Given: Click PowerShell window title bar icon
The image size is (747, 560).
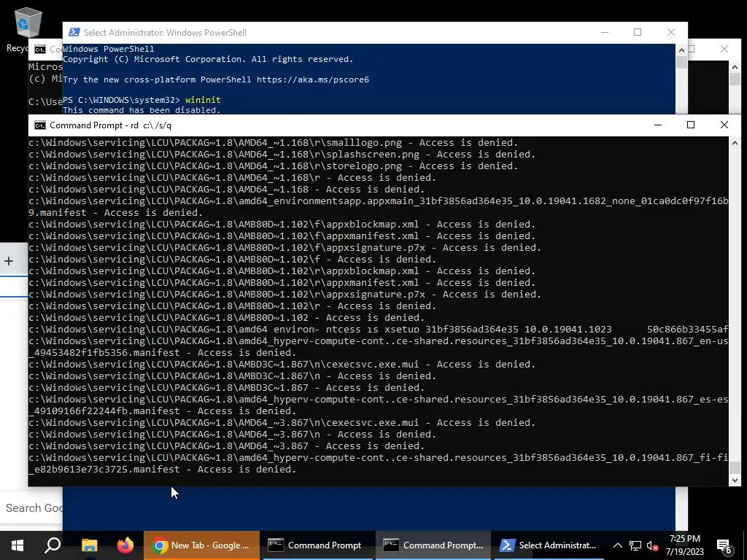Looking at the screenshot, I should click(74, 32).
